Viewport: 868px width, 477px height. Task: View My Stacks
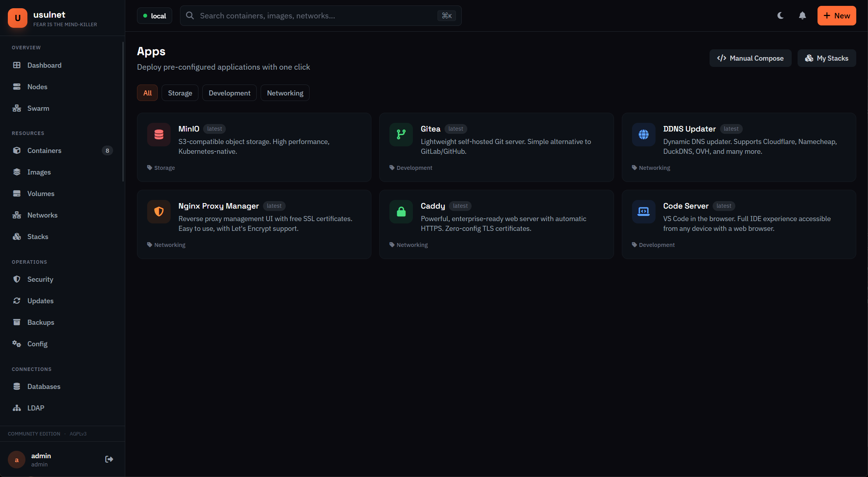[x=827, y=58]
